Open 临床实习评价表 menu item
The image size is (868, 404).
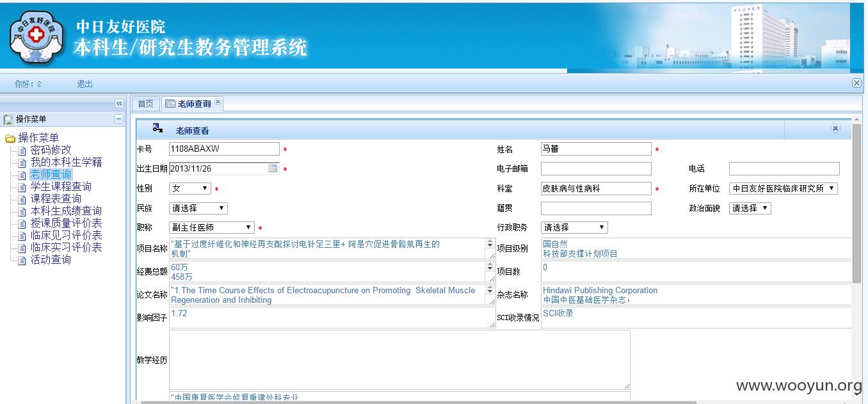67,247
